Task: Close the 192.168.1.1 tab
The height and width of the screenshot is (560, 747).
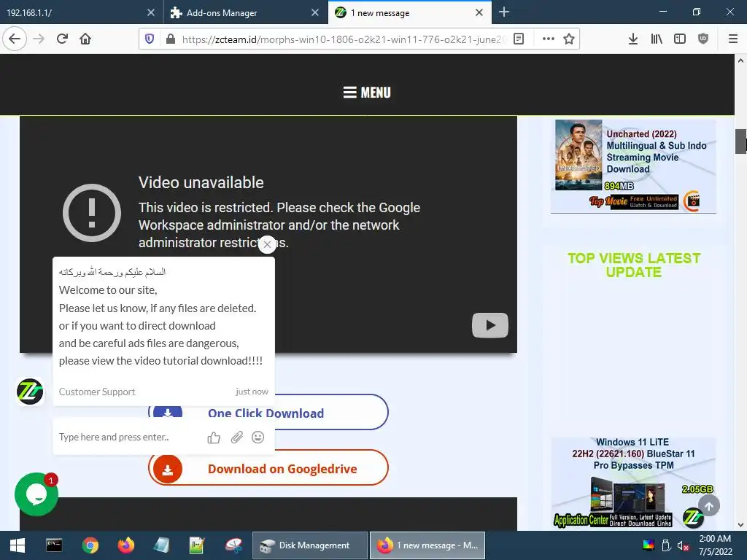Action: pos(150,13)
